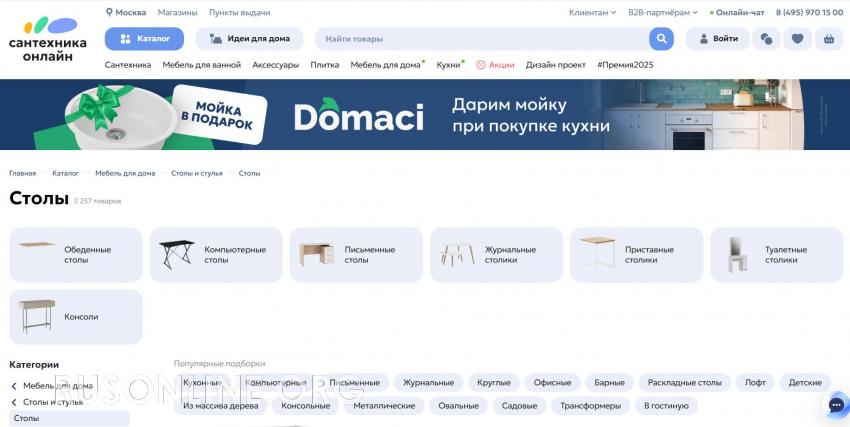Open the shopping cart icon
The height and width of the screenshot is (427, 850).
click(829, 39)
